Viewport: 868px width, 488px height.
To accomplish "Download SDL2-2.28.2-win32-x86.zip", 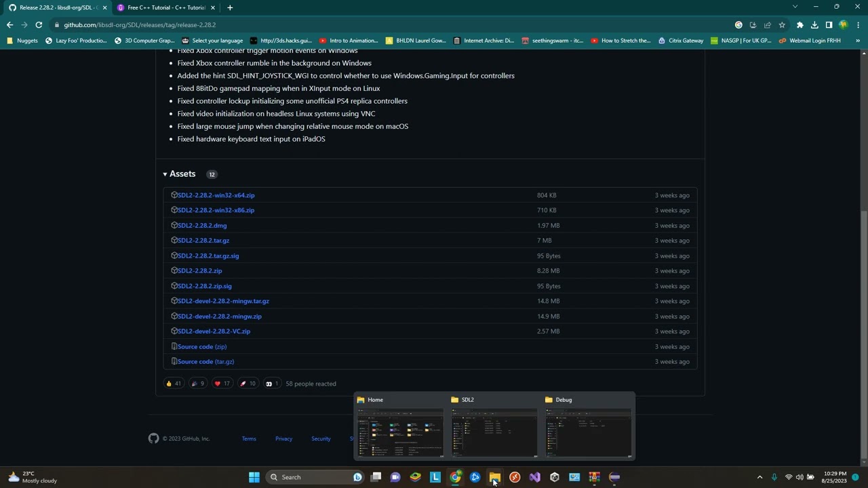I will (216, 210).
